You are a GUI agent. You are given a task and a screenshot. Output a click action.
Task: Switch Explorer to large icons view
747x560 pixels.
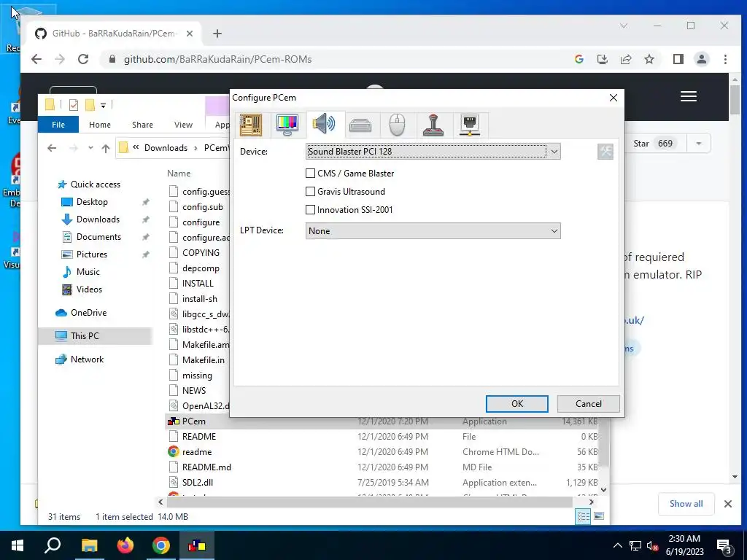(600, 517)
